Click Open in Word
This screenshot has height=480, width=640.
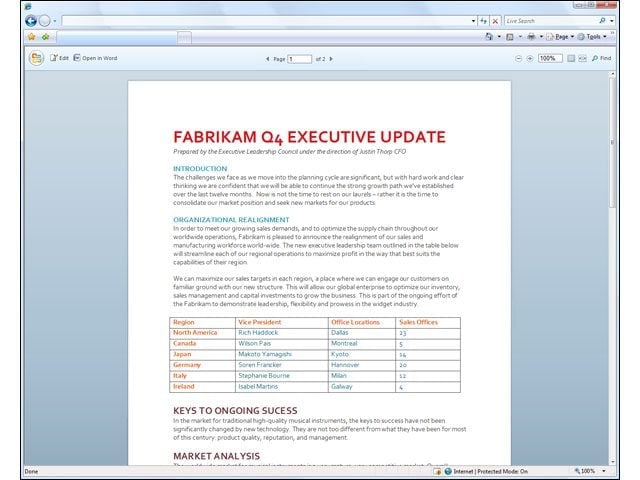[95, 58]
